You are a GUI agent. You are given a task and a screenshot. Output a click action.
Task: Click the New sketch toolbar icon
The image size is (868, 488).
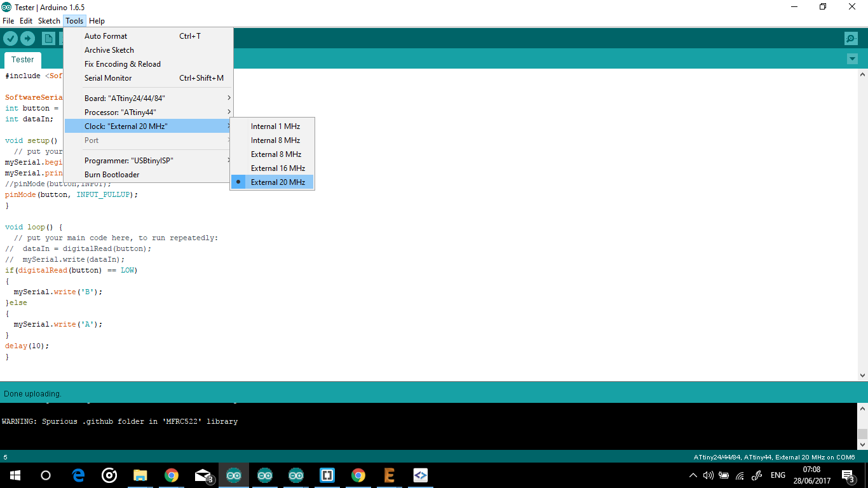coord(48,39)
